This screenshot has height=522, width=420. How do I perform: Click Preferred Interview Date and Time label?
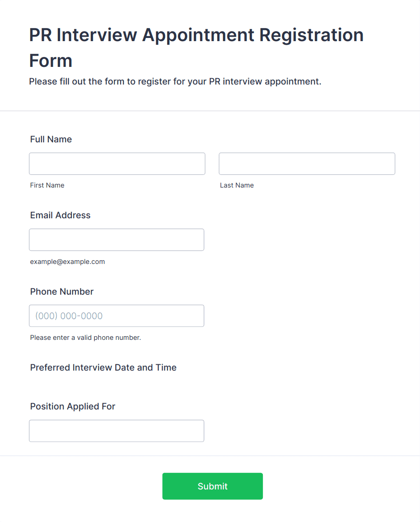[103, 367]
